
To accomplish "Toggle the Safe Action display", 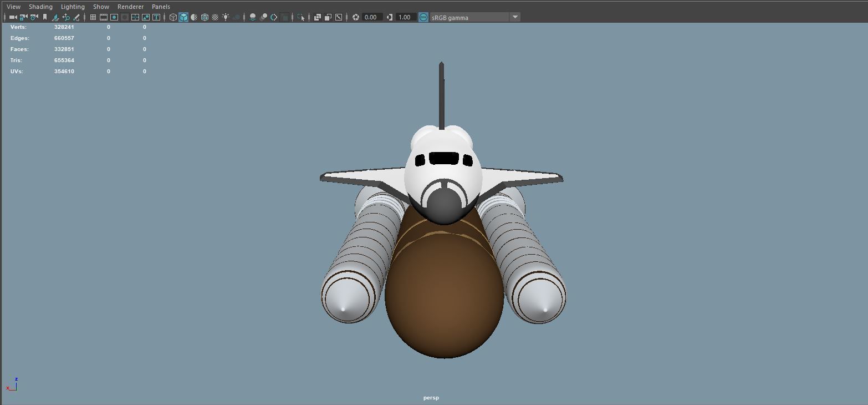I will 146,17.
